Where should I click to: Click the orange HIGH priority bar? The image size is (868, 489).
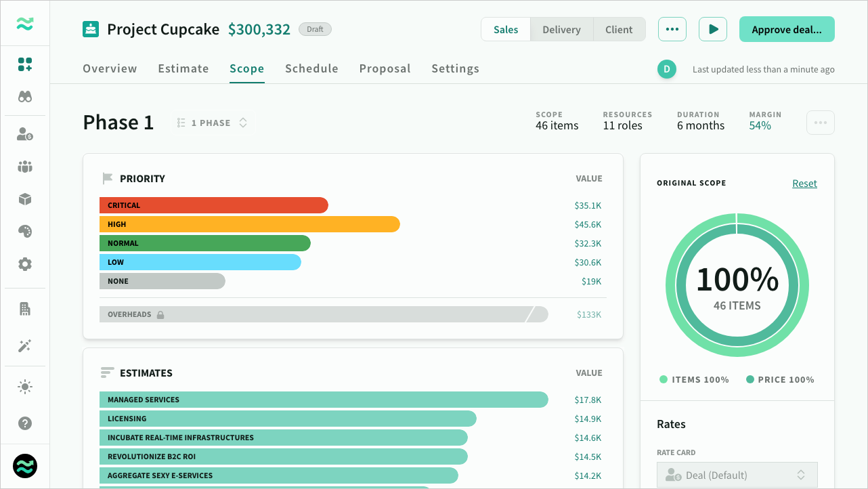(x=249, y=224)
